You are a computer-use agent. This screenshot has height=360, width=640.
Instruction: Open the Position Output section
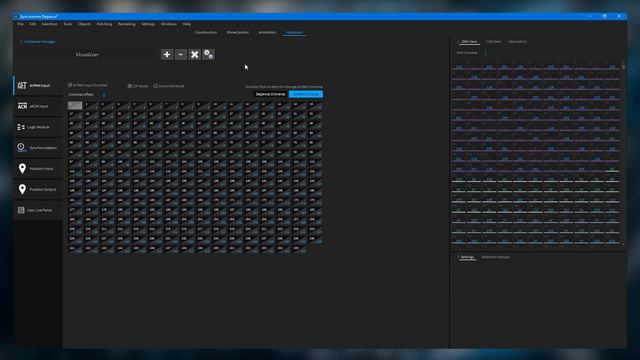tap(38, 189)
